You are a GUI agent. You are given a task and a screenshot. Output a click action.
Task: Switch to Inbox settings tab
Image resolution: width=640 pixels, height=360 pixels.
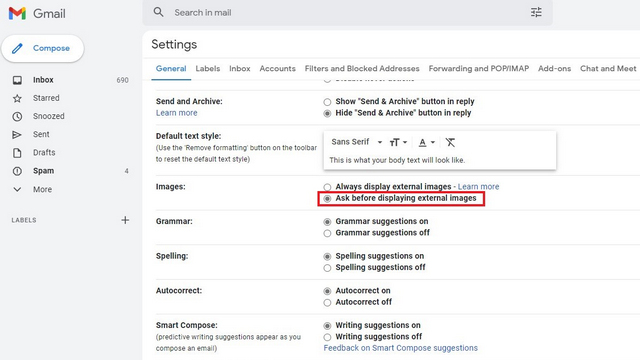pos(240,69)
